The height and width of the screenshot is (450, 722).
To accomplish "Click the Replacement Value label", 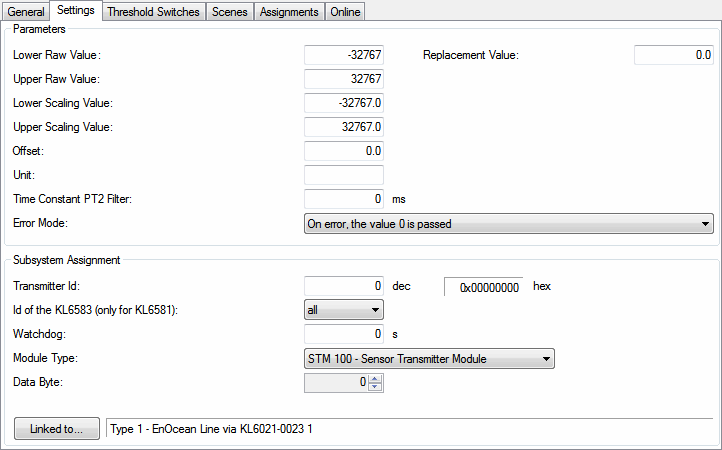I will (x=471, y=55).
